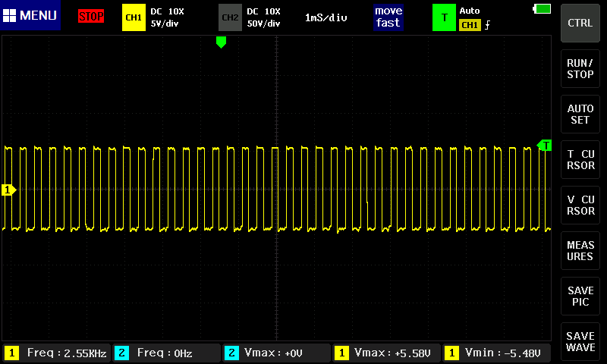Select the yellow channel 1 ground marker

click(9, 190)
